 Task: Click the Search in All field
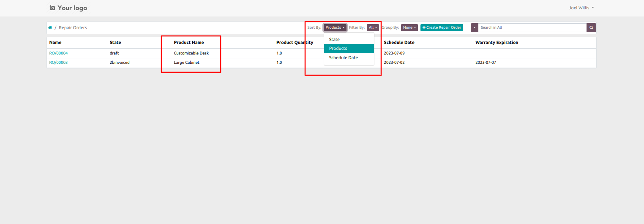click(x=532, y=27)
